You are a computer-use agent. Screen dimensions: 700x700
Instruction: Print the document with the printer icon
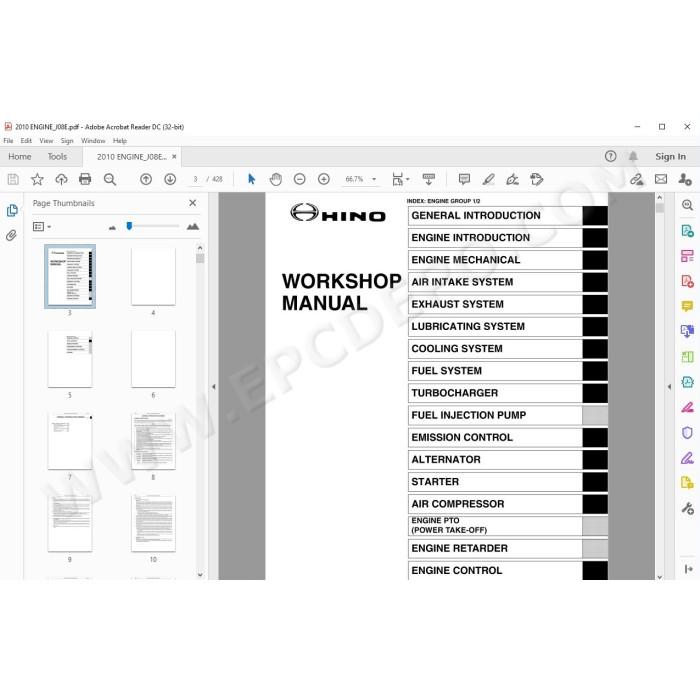click(85, 179)
